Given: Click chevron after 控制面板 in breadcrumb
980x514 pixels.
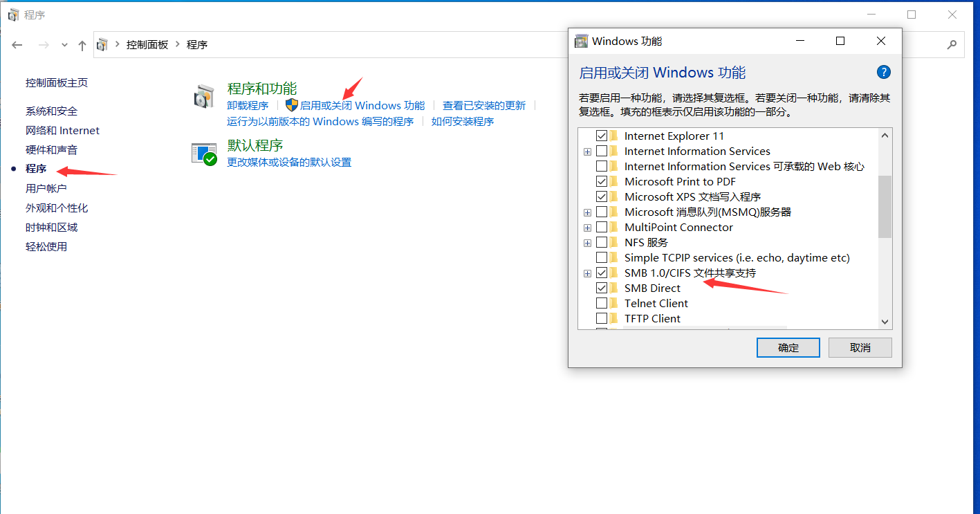Looking at the screenshot, I should (177, 44).
